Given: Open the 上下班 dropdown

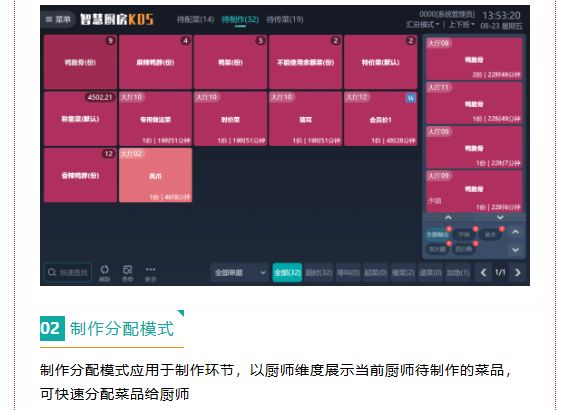Looking at the screenshot, I should [x=461, y=25].
